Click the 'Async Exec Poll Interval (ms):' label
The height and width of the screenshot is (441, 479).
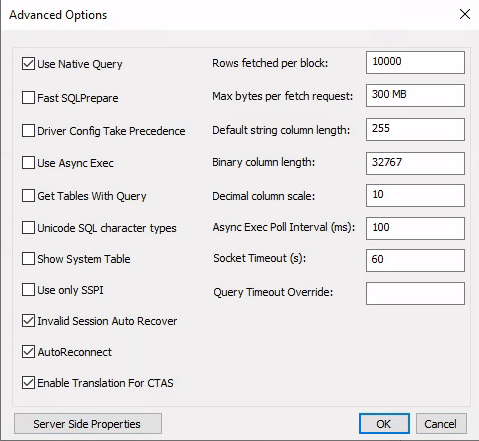point(284,227)
